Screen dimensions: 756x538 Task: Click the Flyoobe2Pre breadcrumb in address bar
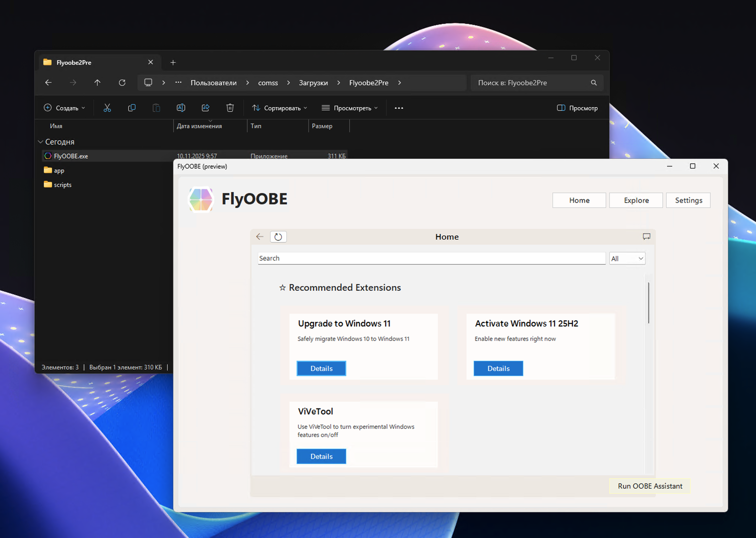[x=369, y=83]
